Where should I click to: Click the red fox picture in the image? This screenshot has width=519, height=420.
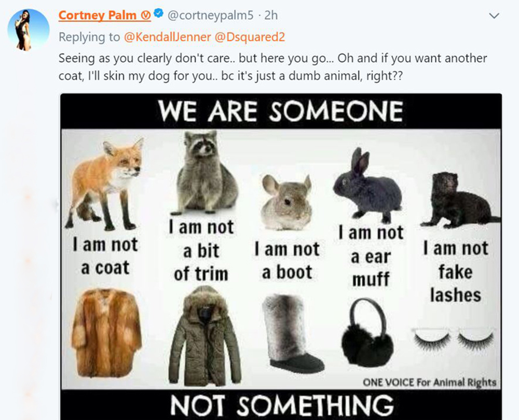coord(105,184)
